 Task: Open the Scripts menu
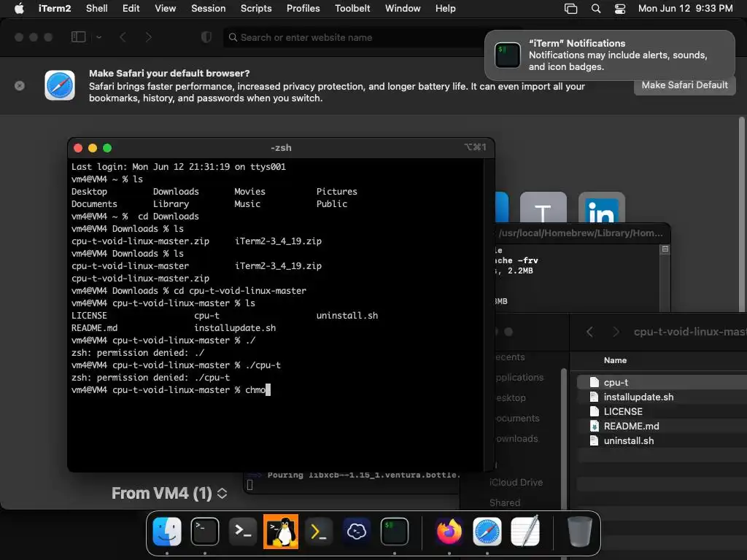[256, 8]
